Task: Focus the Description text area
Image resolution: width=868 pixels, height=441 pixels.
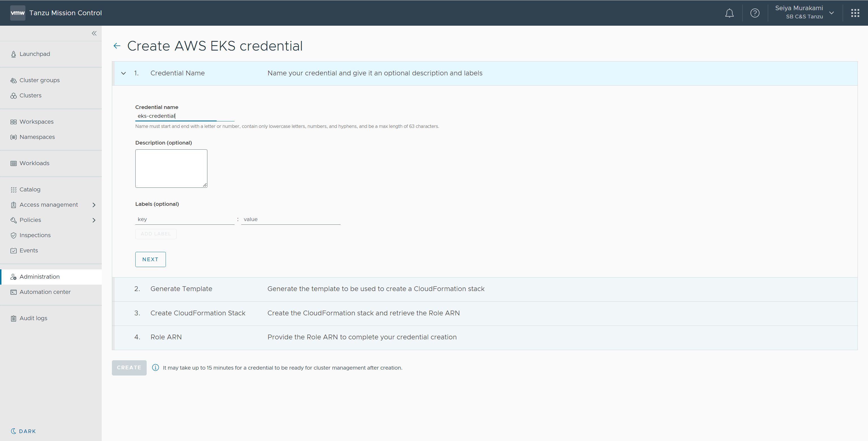Action: point(171,168)
